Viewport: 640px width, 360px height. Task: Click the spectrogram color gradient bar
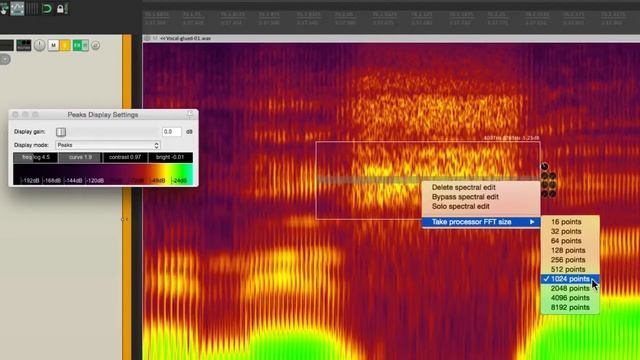pyautogui.click(x=103, y=174)
